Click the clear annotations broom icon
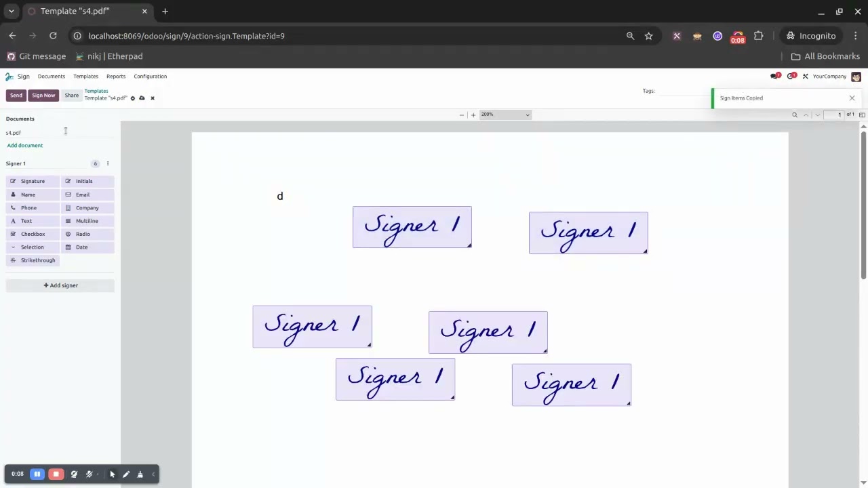Viewport: 868px width, 488px height. tap(140, 474)
